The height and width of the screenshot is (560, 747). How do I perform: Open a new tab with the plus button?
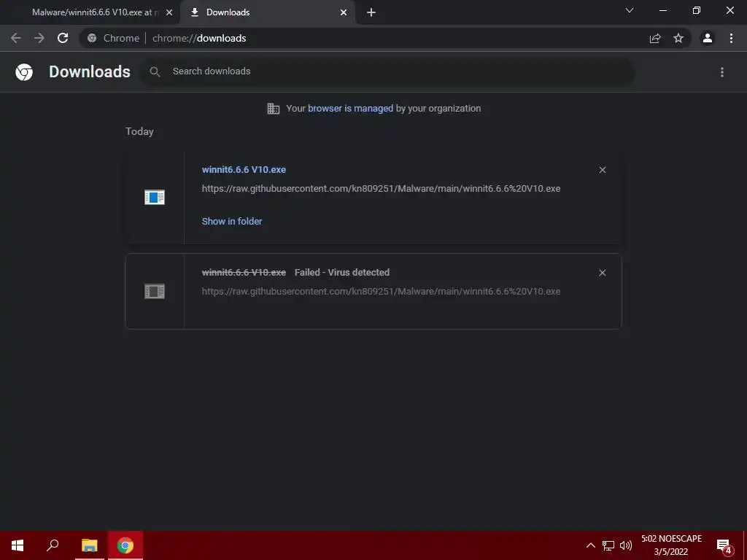coord(371,12)
